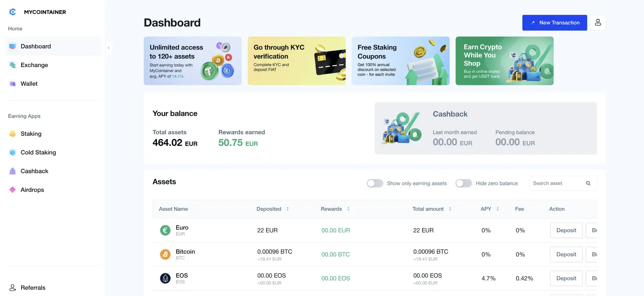This screenshot has height=296, width=644.
Task: Click the MyCointainer logo icon
Action: [x=12, y=12]
